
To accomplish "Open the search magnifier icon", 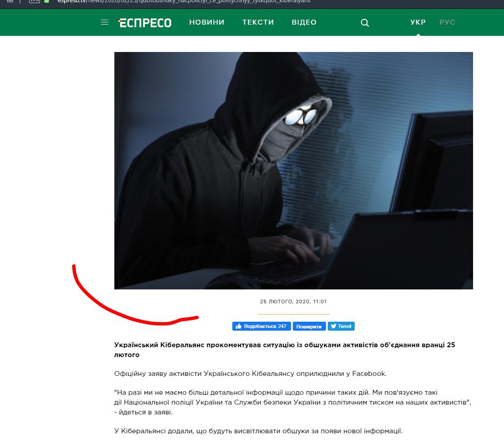I will [365, 22].
